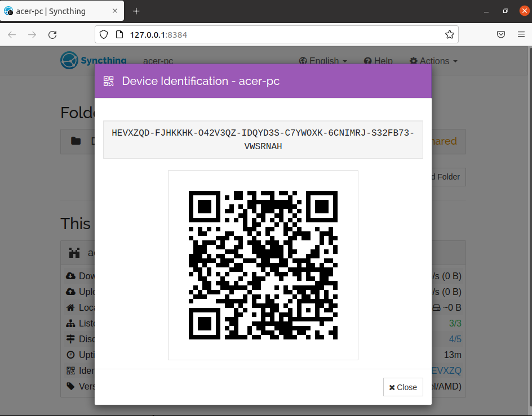Open the shield tracking protection icon

click(104, 34)
